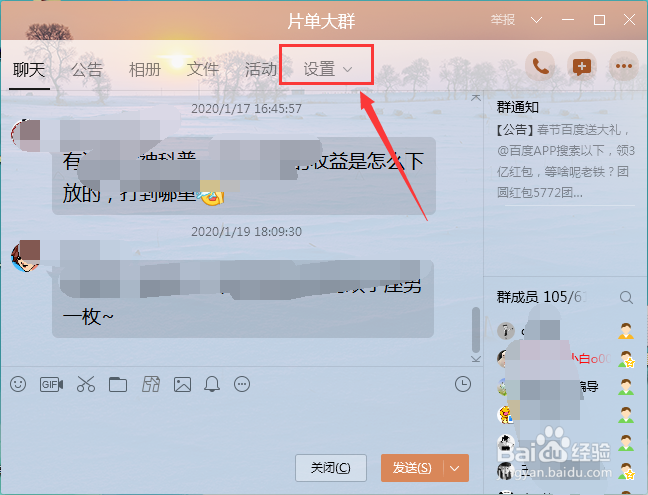Maximize the 片单大群 window
Viewport: 648px width, 495px height.
[599, 20]
